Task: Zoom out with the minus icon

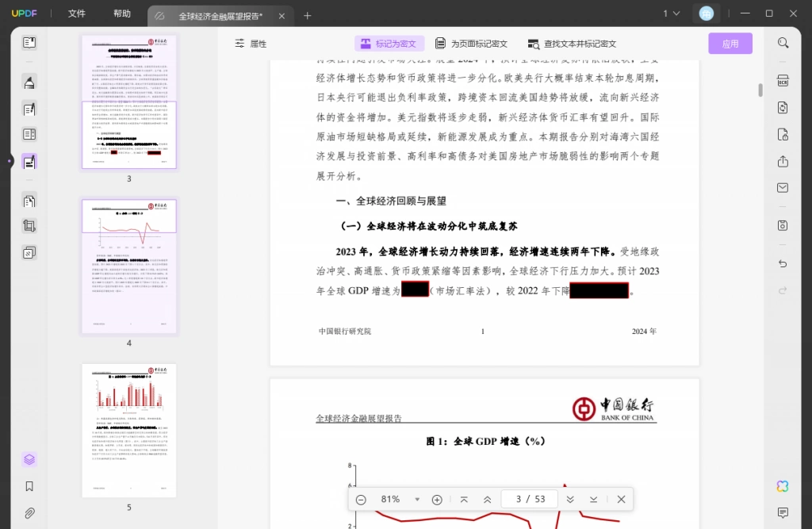Action: point(361,500)
